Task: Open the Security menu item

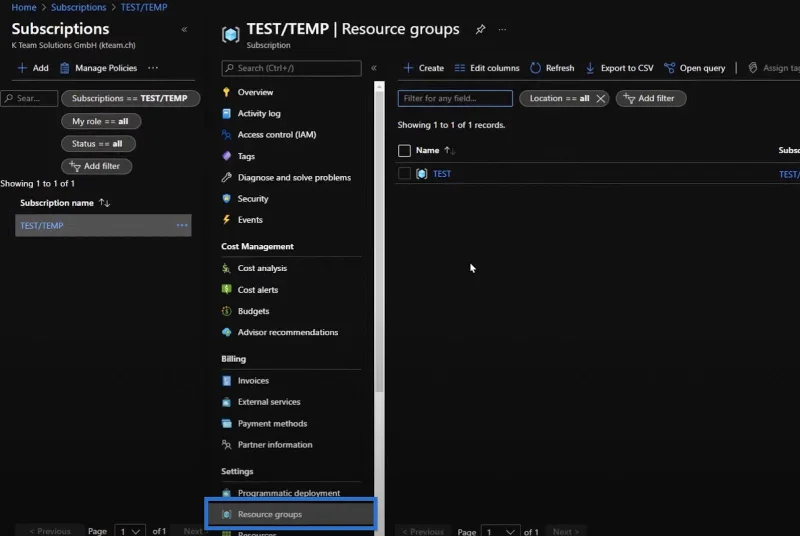Action: click(x=253, y=198)
